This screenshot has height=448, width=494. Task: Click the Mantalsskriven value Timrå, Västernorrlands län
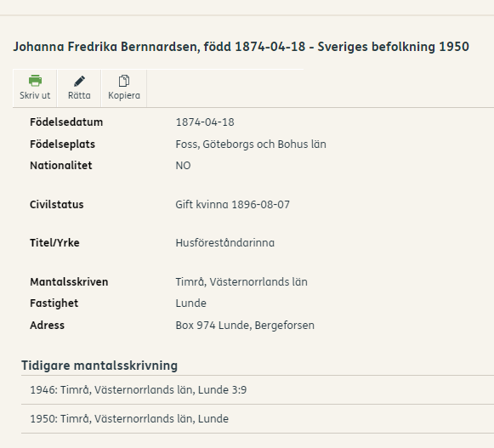coord(241,282)
